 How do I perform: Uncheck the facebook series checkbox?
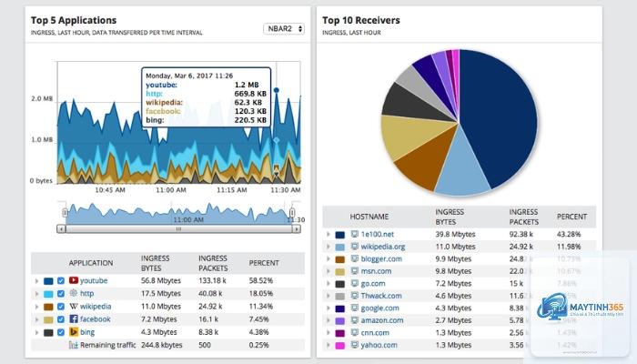[61, 319]
